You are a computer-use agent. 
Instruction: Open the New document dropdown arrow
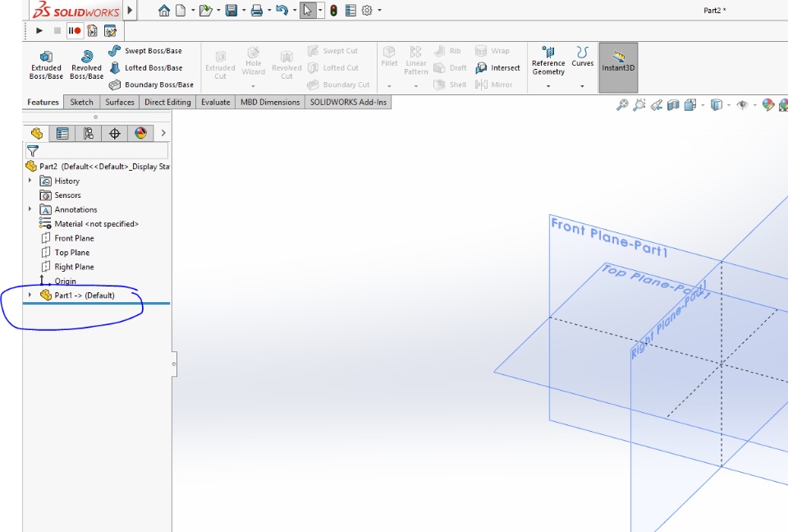192,10
